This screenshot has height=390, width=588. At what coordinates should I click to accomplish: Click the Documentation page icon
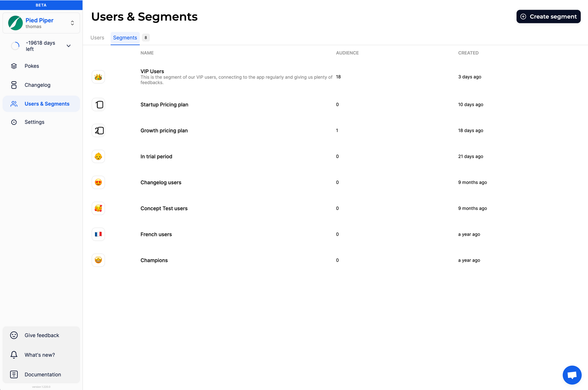pos(14,374)
